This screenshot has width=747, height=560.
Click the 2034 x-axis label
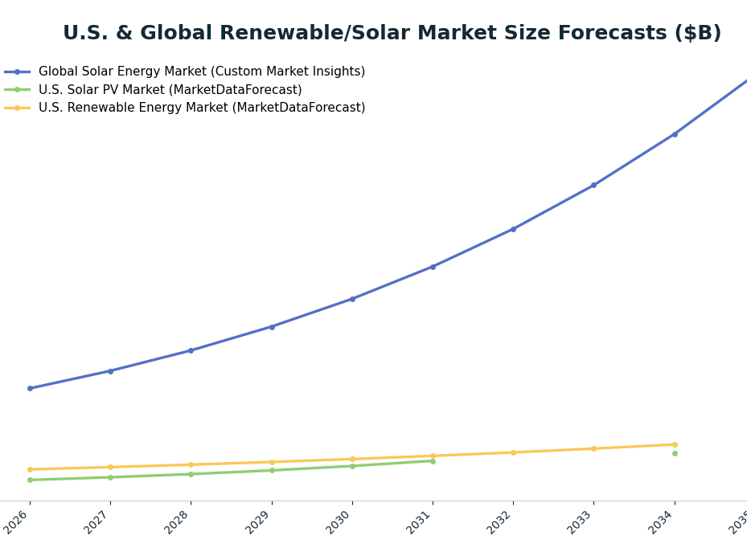[660, 521]
